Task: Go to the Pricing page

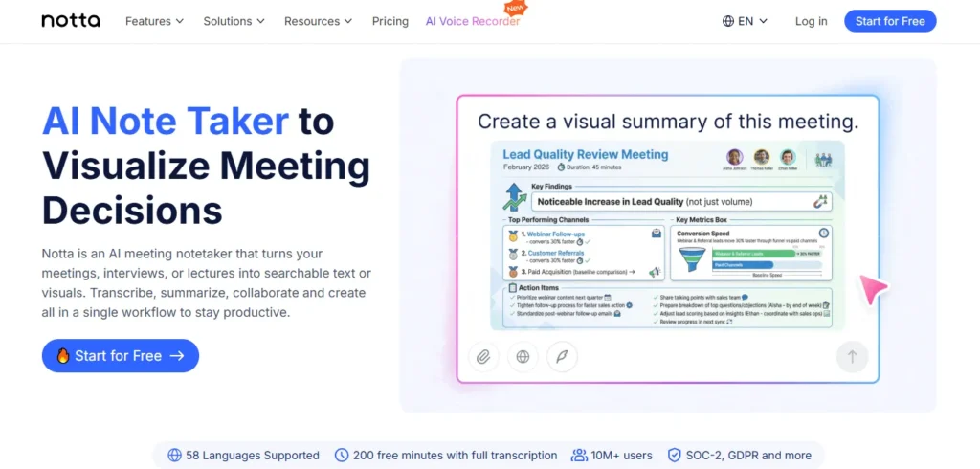Action: click(390, 21)
